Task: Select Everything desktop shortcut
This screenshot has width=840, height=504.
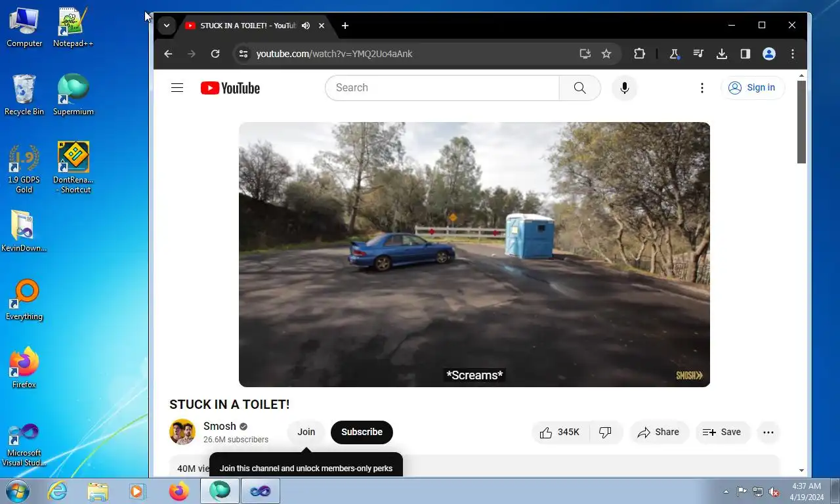Action: (x=24, y=300)
